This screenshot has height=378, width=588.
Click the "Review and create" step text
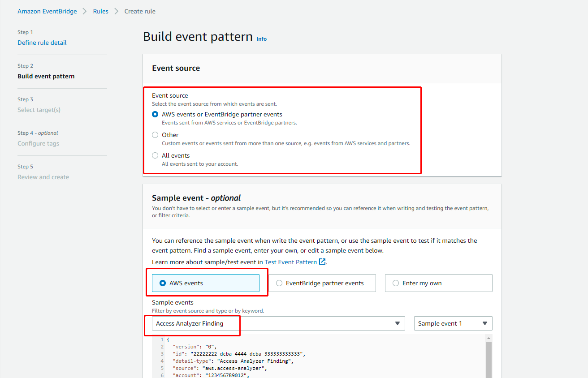[x=43, y=177]
